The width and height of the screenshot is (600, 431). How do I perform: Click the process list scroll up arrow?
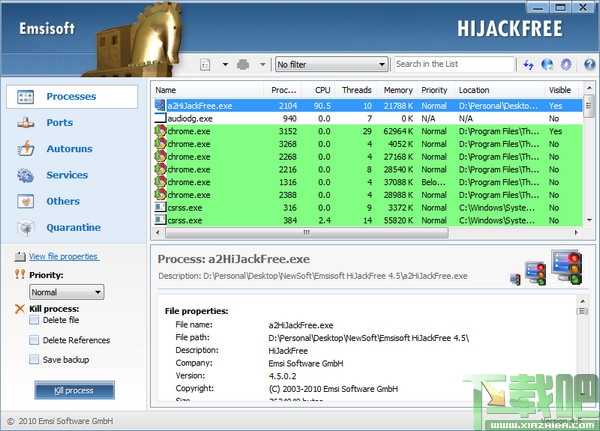(589, 88)
